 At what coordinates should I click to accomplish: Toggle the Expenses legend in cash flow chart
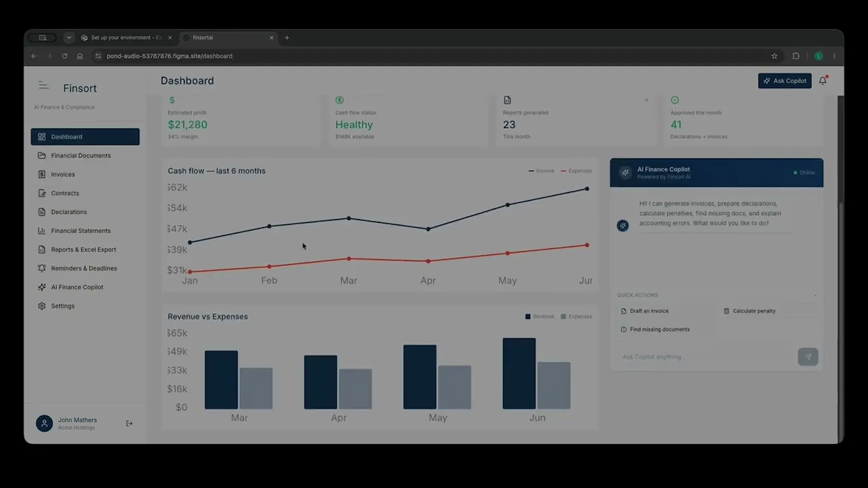(x=576, y=171)
